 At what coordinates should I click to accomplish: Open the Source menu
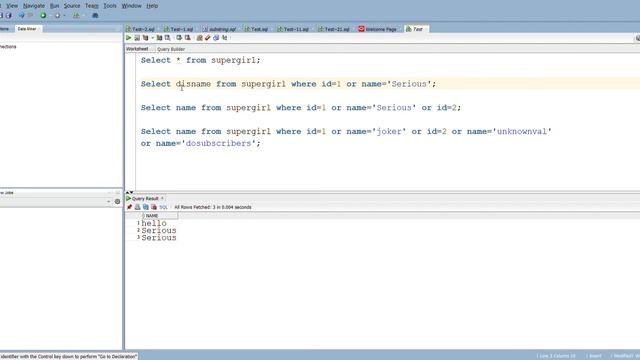tap(72, 6)
